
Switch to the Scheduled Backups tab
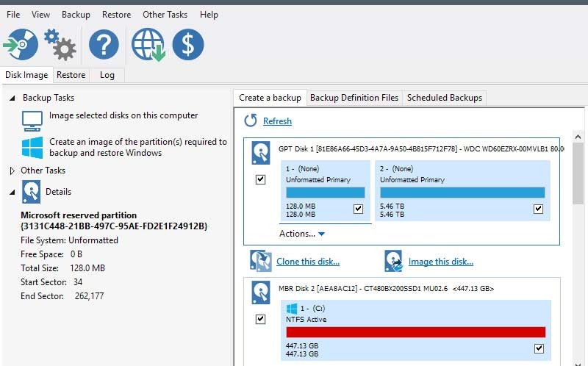tap(444, 98)
